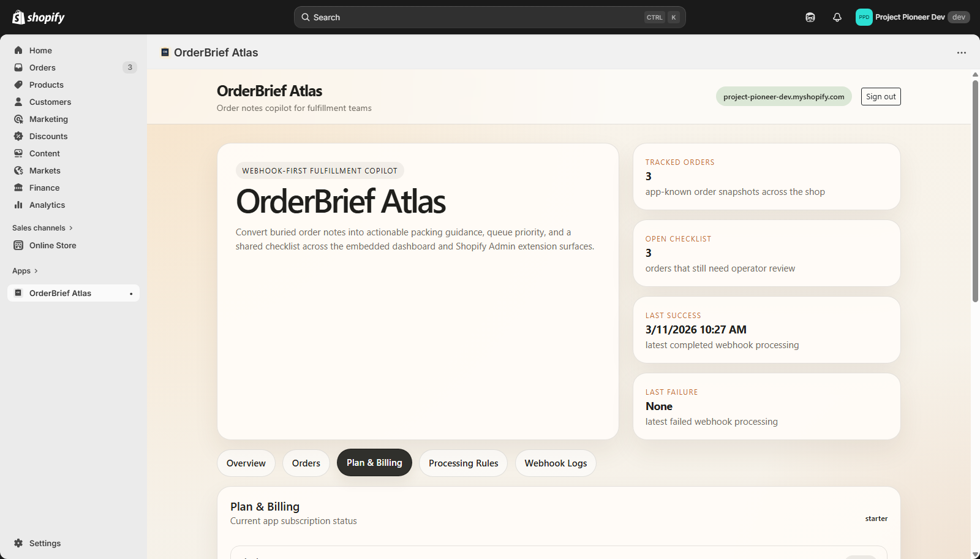Open the Sidekick assistant icon in top bar

(810, 17)
